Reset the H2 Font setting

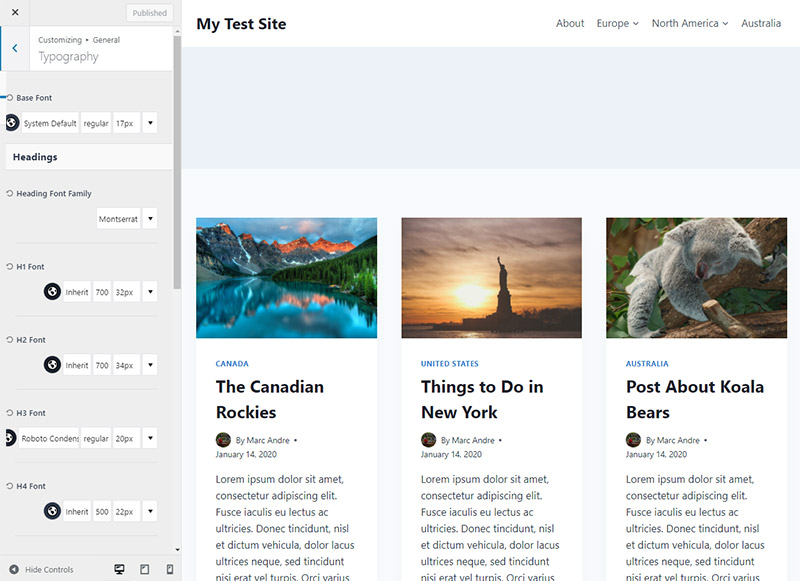click(x=9, y=339)
